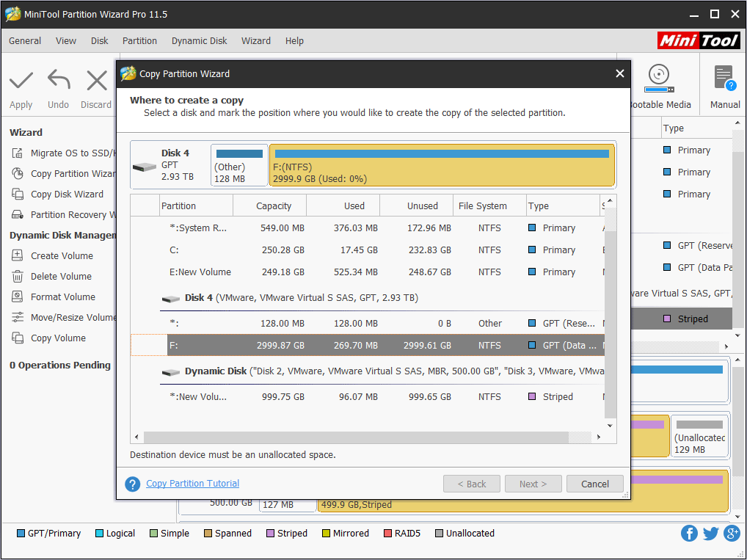Screen dimensions: 747x560
Task: Click the Discard X icon
Action: [x=97, y=81]
